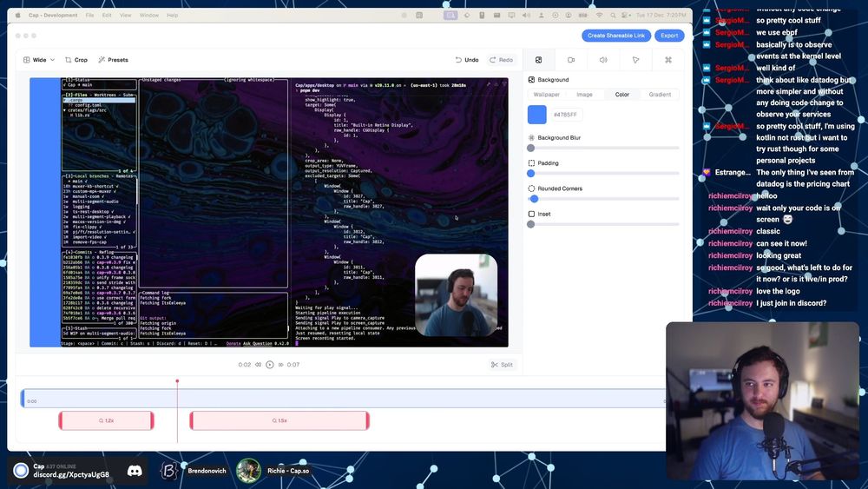
Task: Click the discord.gg/XpctyaUgG8 invite text
Action: [71, 474]
